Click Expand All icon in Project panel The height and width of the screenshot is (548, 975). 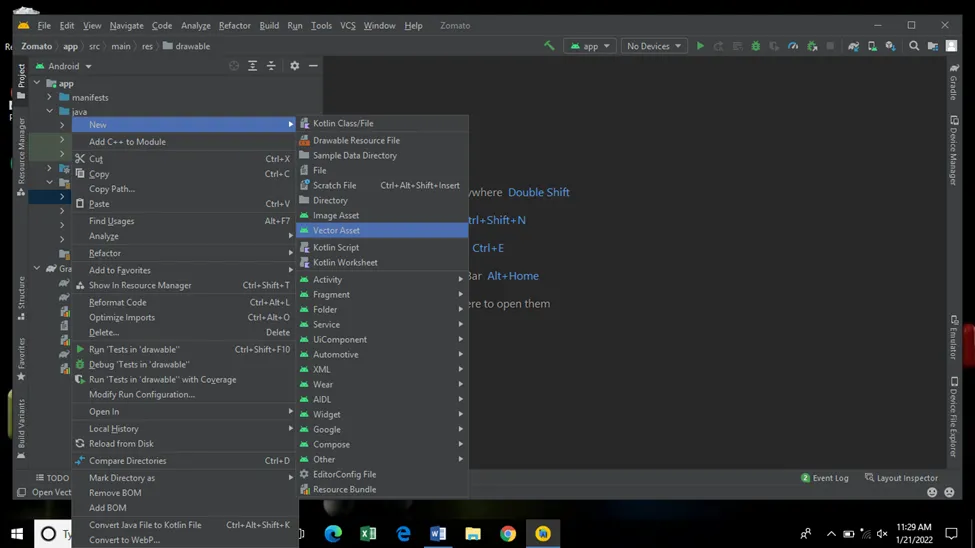[252, 66]
